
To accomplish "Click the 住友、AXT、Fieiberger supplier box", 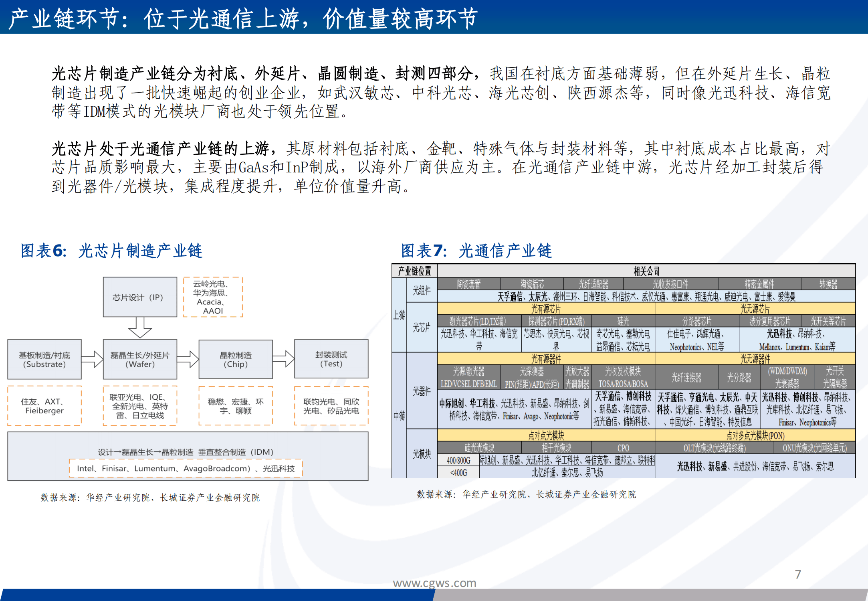I will coord(44,406).
